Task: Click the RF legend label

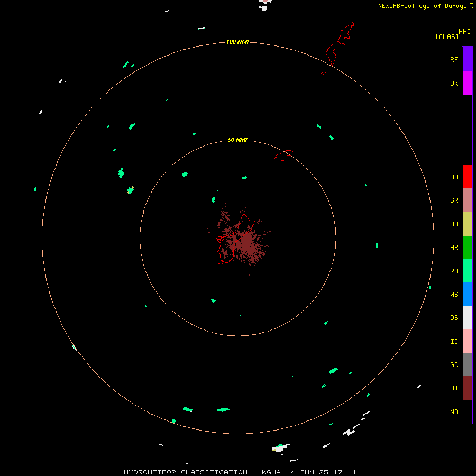Action: (454, 59)
